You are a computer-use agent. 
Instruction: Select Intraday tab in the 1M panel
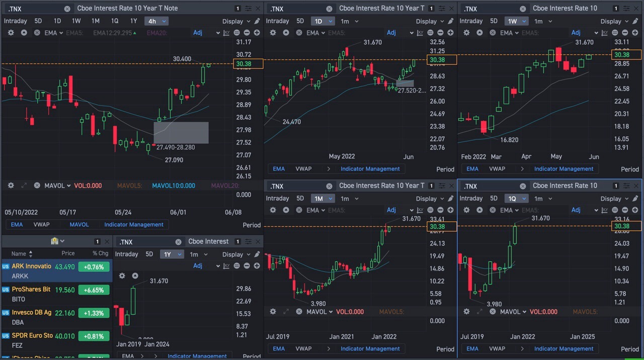click(278, 199)
